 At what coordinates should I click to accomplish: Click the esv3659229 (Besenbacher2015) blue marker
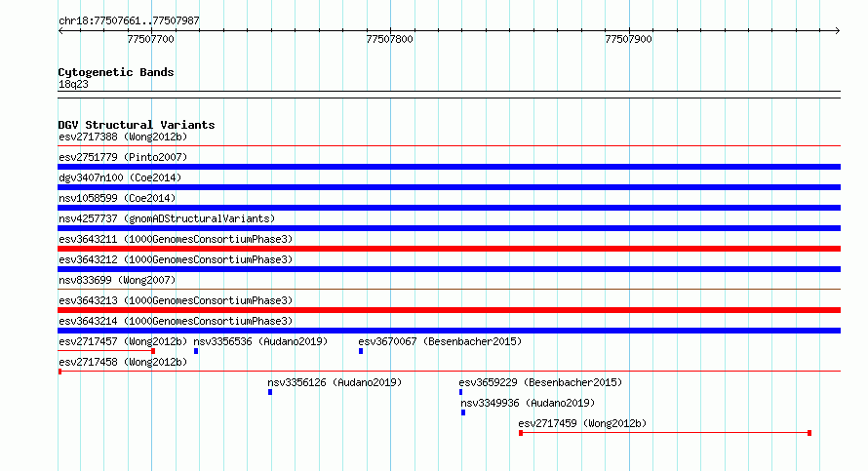460,392
